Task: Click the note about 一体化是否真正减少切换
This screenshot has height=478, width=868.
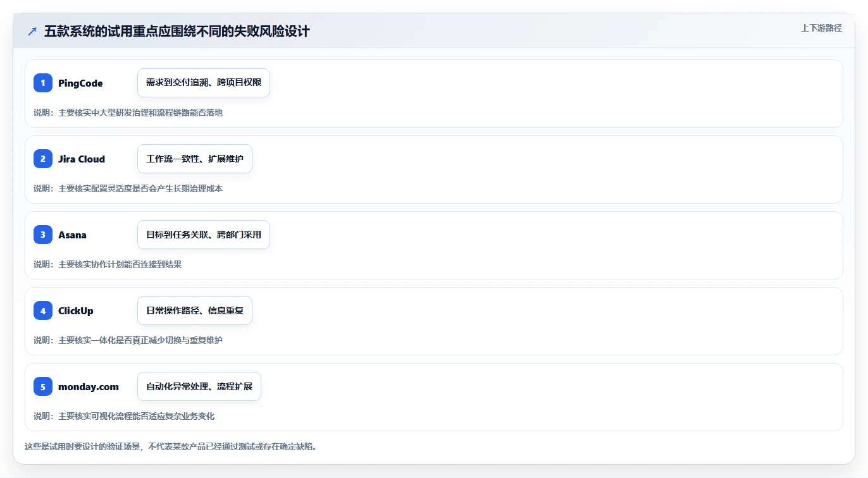Action: pos(128,340)
